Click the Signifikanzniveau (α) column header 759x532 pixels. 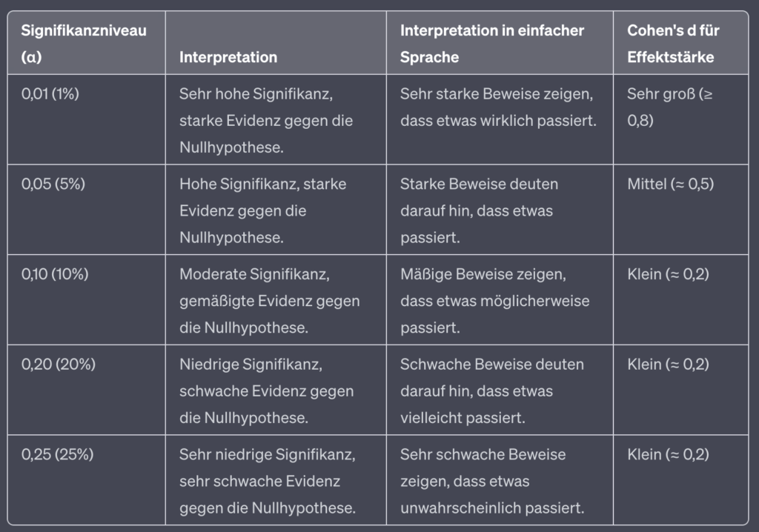86,43
